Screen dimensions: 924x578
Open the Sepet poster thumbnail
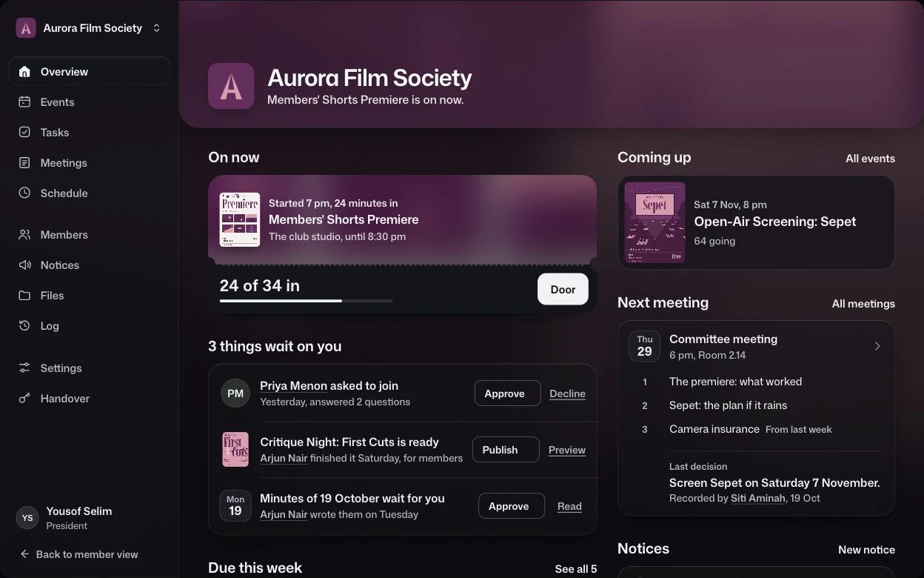(x=655, y=222)
